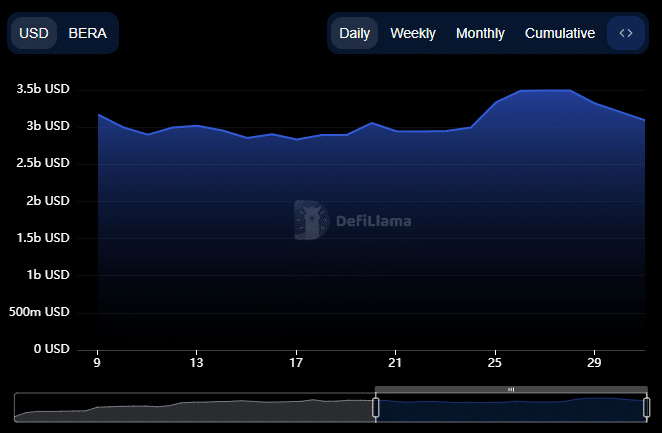Click the 0 USD y-axis label
Viewport: 662px width, 433px height.
[50, 349]
